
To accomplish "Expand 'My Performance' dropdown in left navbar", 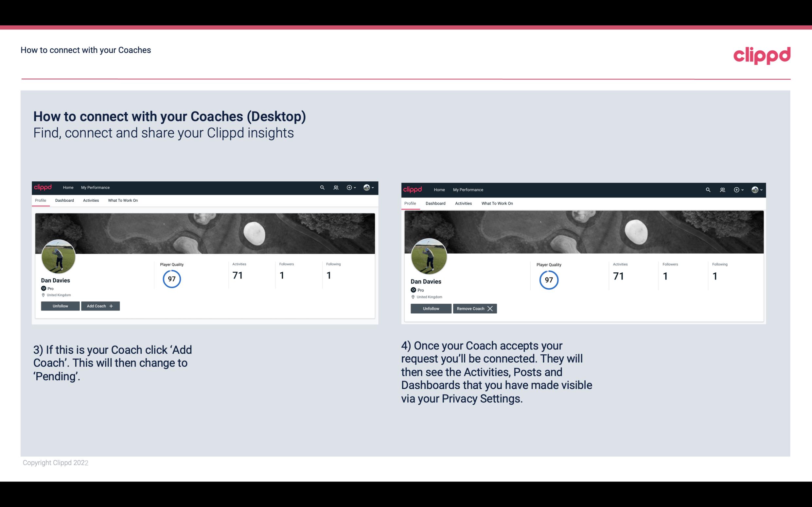I will pyautogui.click(x=95, y=187).
